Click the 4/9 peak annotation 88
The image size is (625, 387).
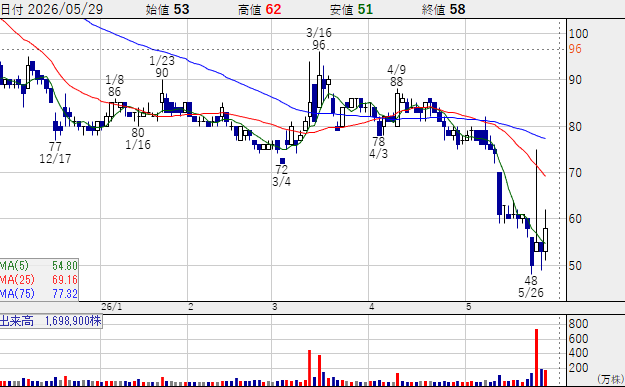[396, 82]
